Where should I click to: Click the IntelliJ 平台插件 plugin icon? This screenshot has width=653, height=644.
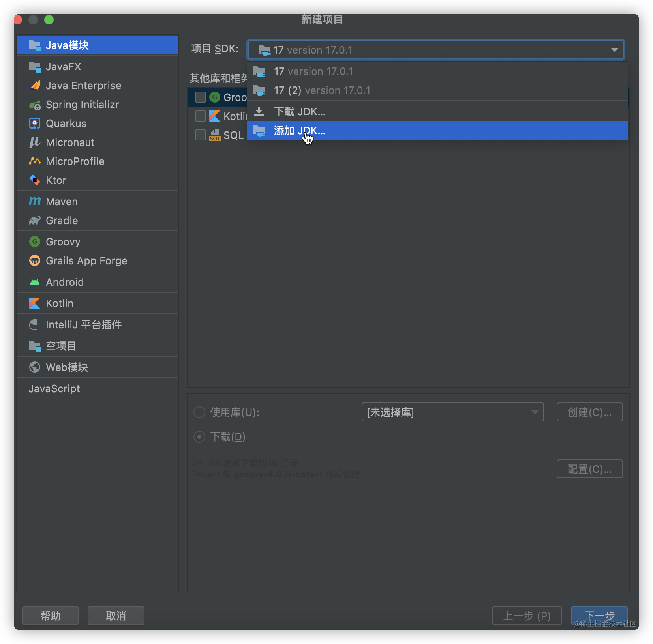(35, 325)
